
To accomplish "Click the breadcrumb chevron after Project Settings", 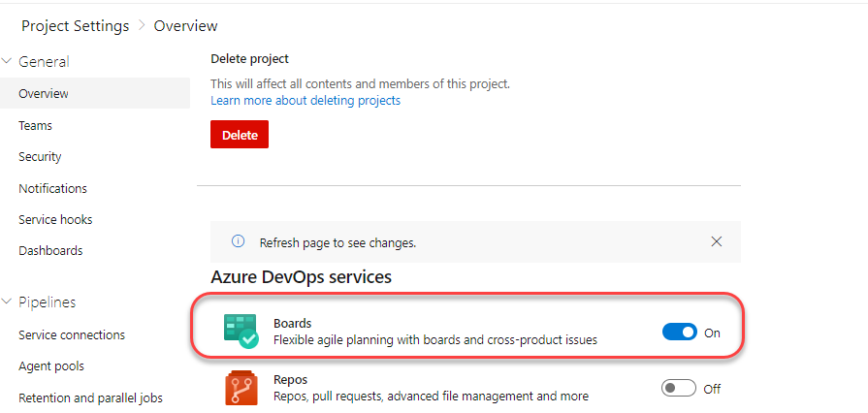I will (x=142, y=25).
